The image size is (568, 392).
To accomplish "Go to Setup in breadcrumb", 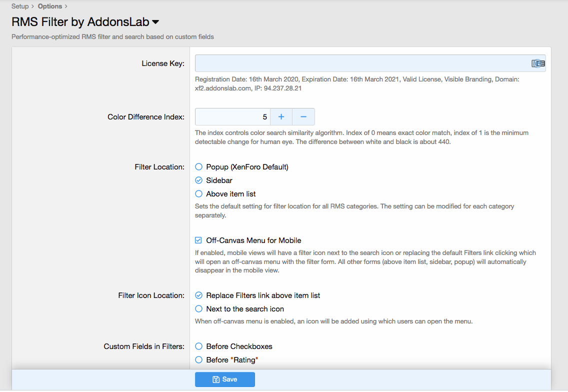I will (20, 6).
